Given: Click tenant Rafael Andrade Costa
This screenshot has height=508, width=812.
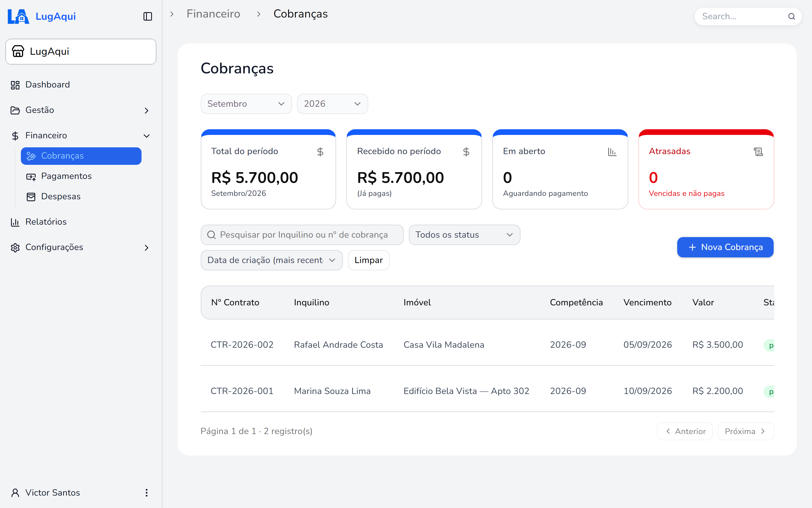Looking at the screenshot, I should pyautogui.click(x=338, y=345).
